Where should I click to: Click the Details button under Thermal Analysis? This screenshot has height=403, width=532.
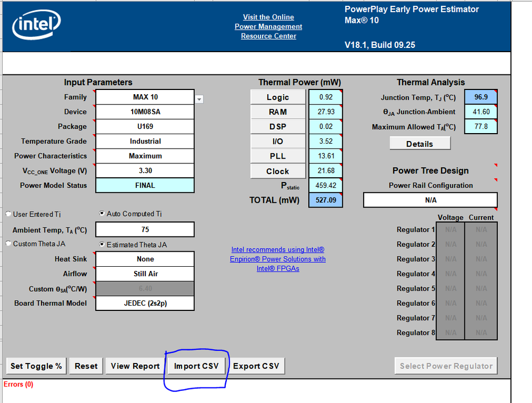(x=420, y=144)
